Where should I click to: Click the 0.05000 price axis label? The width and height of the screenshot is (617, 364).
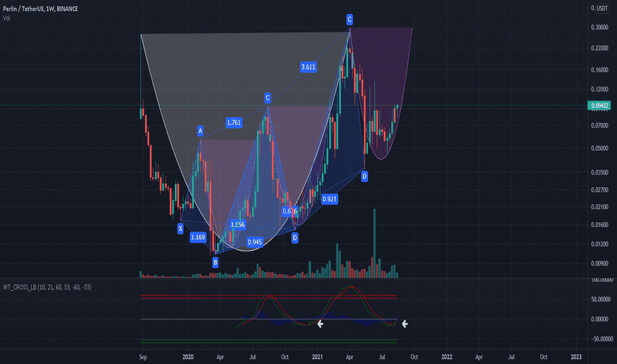[x=599, y=148]
